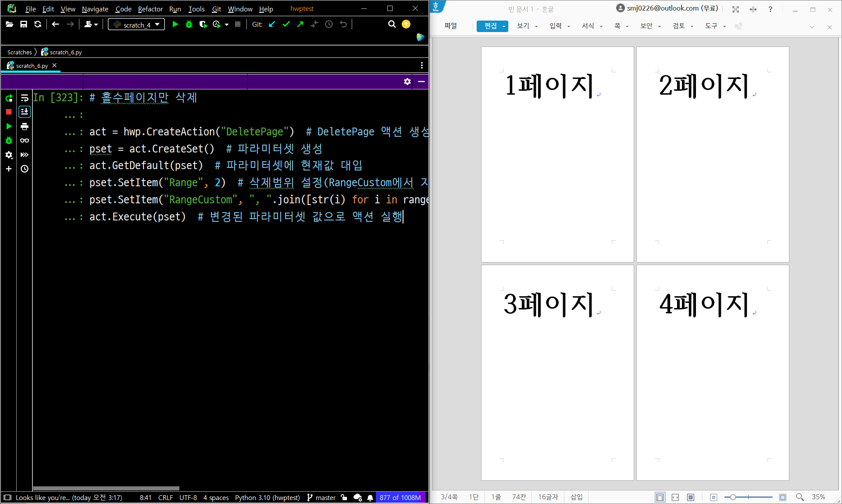
Task: Open the Refactor menu
Action: pos(150,9)
